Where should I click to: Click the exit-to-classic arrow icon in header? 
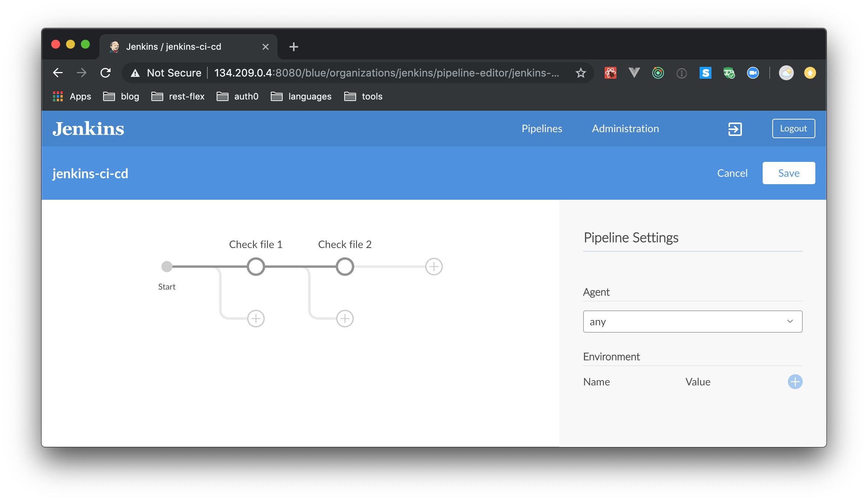pos(735,129)
